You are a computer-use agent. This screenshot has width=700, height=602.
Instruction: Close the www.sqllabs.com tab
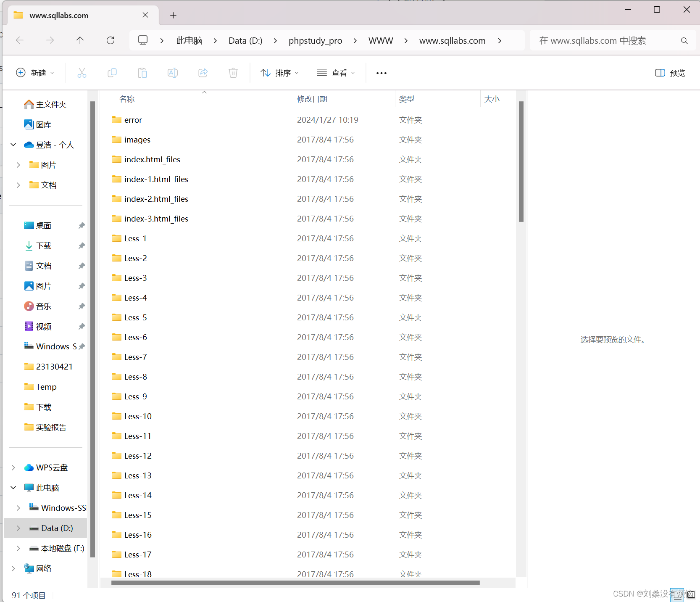click(145, 15)
